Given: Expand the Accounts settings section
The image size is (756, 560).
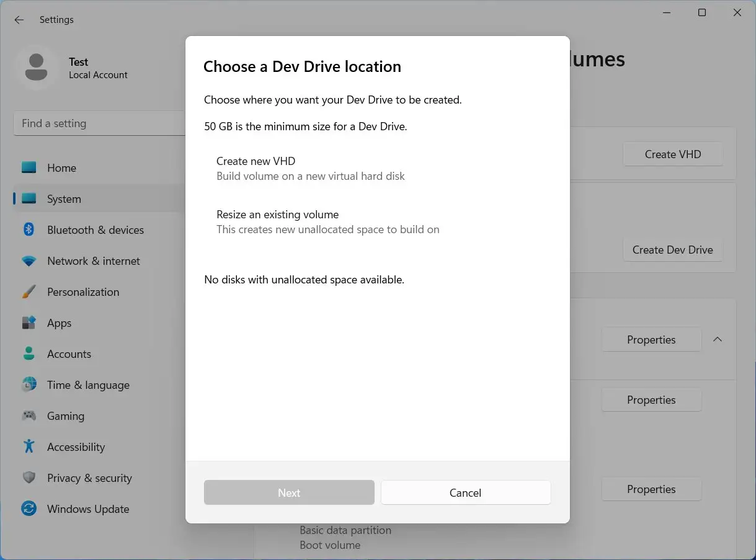Looking at the screenshot, I should coord(69,353).
